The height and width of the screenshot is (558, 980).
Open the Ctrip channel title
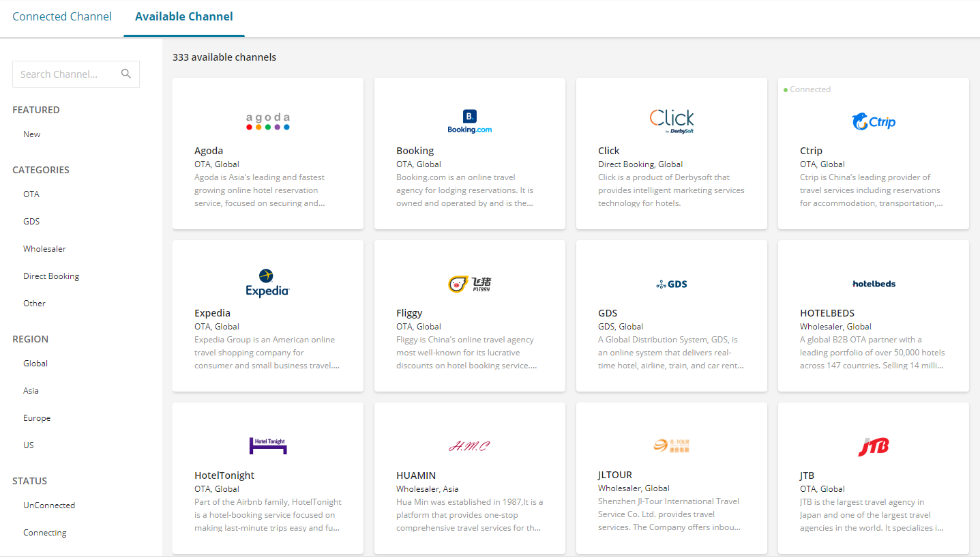coord(811,151)
